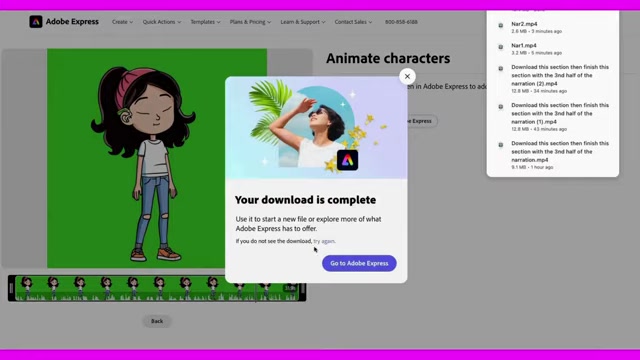Open the Templates dropdown menu
The width and height of the screenshot is (640, 360).
coord(205,22)
